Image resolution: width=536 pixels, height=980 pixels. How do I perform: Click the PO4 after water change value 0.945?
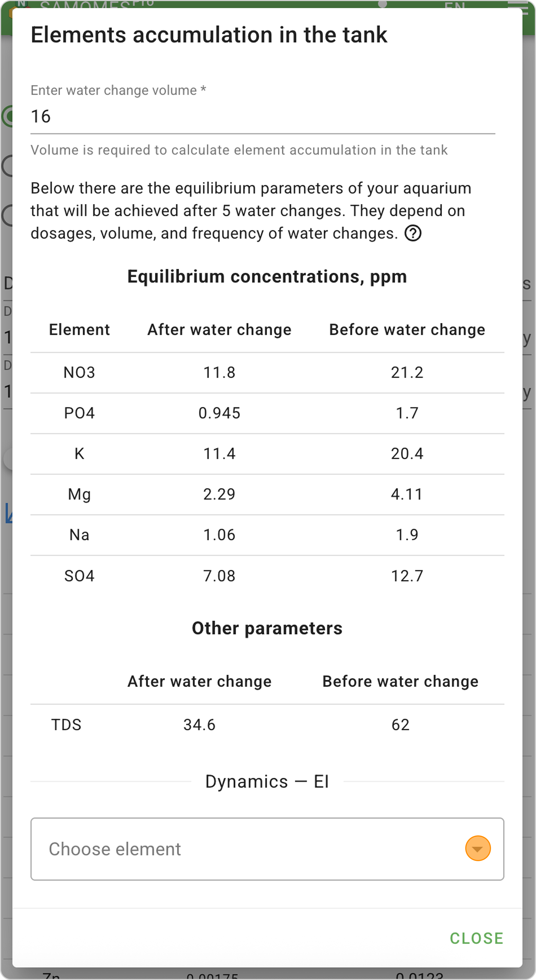point(219,413)
